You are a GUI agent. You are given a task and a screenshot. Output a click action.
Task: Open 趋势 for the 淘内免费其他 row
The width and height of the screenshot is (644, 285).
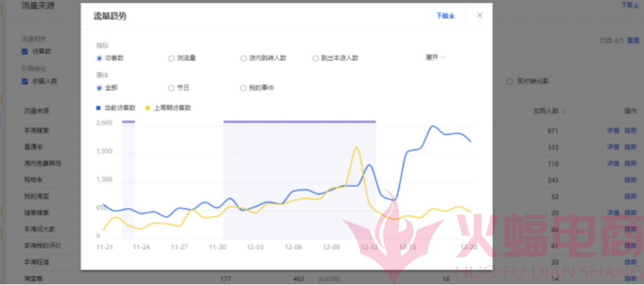(631, 164)
